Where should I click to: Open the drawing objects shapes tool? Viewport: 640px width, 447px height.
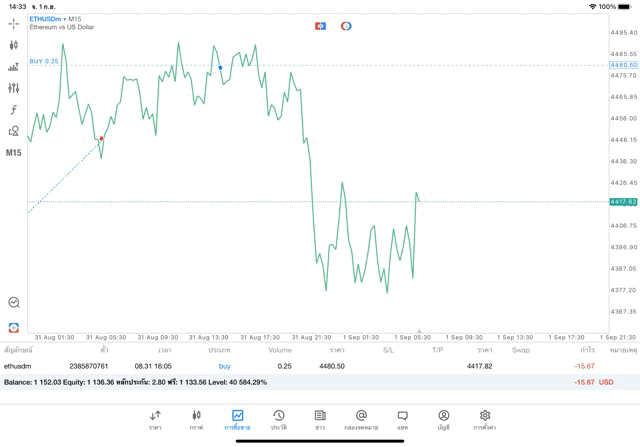[x=14, y=131]
